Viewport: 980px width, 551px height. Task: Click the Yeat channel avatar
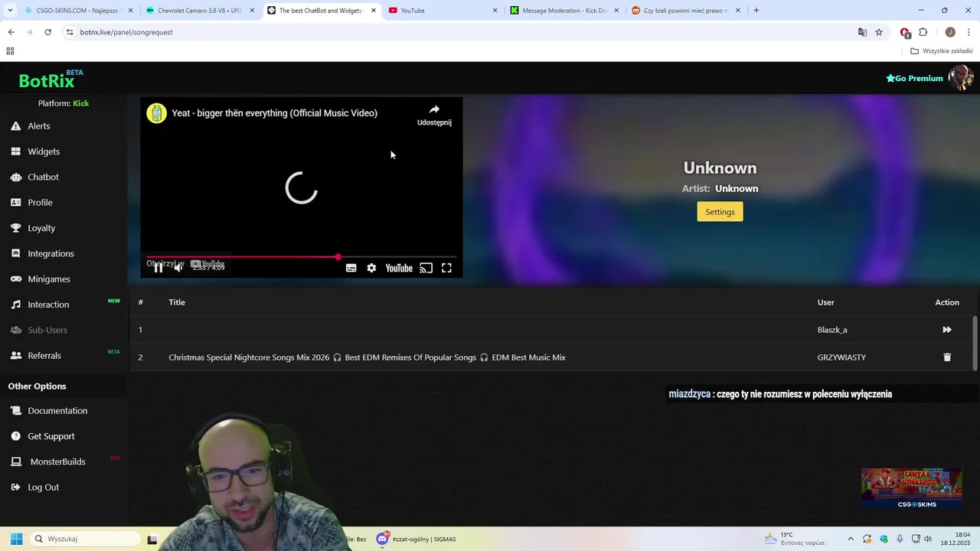(x=157, y=113)
